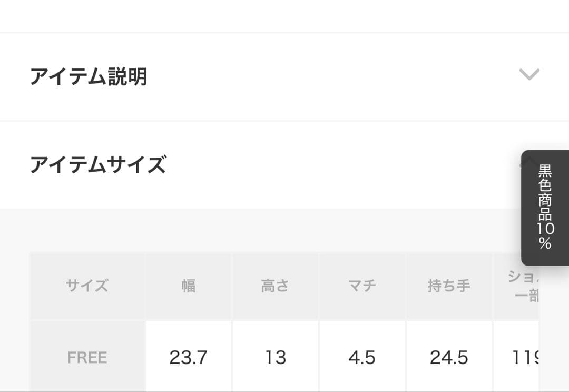This screenshot has width=569, height=392.
Task: Click the percent sign on dark banner
Action: coord(545,243)
